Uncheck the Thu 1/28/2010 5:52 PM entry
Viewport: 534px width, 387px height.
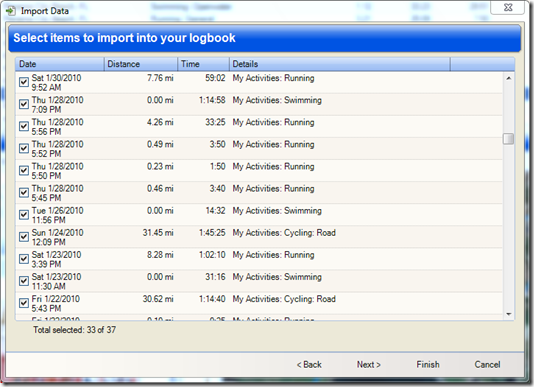pos(24,149)
